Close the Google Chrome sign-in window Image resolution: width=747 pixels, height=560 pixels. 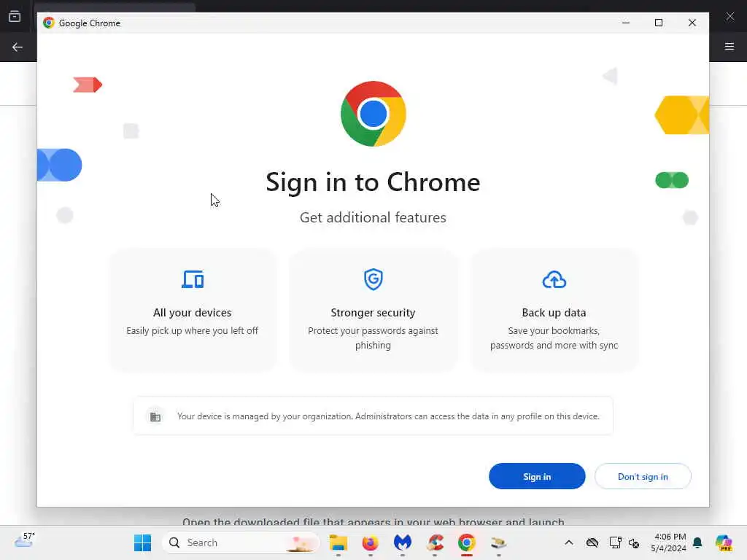point(692,23)
